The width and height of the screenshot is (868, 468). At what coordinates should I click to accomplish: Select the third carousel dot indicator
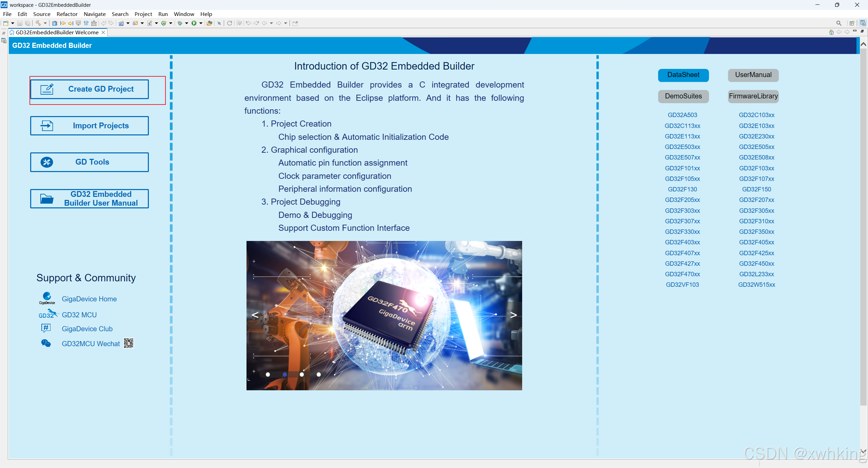point(302,374)
